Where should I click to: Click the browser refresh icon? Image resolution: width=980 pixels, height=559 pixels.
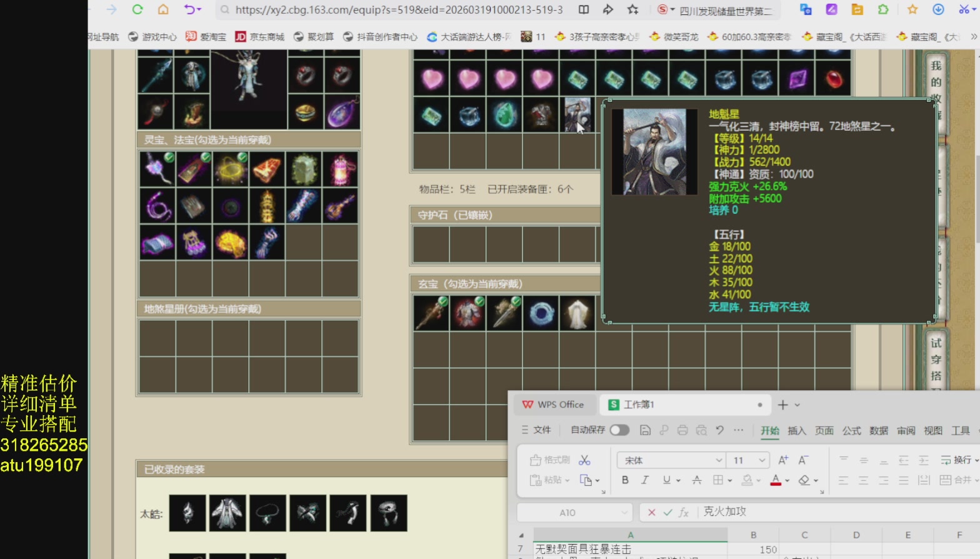(x=137, y=9)
